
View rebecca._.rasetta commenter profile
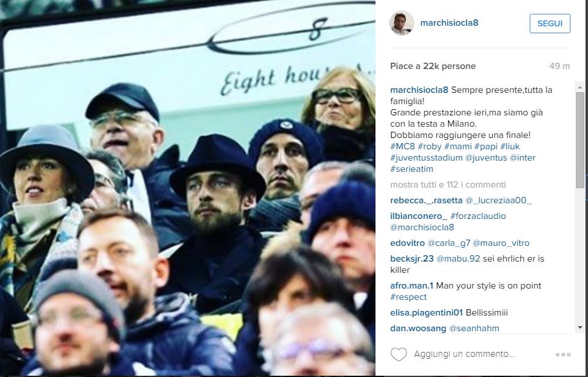point(426,200)
